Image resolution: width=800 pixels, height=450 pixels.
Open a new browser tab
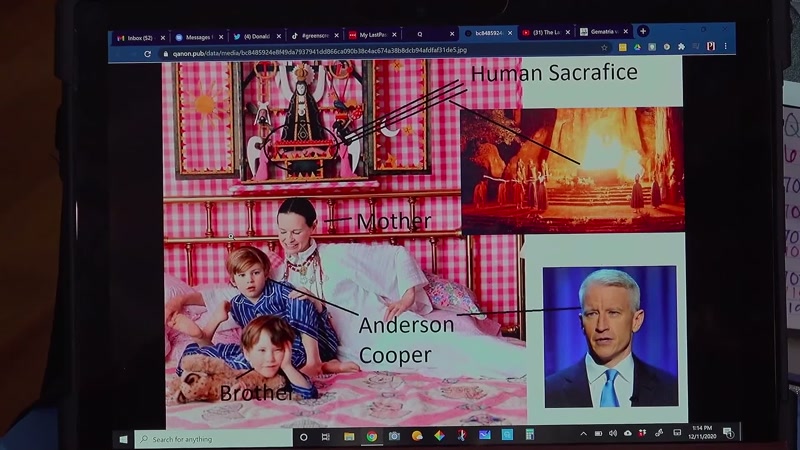(643, 31)
